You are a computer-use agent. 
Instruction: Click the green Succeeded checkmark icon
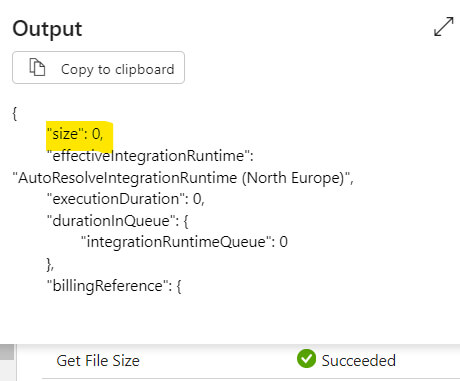306,359
